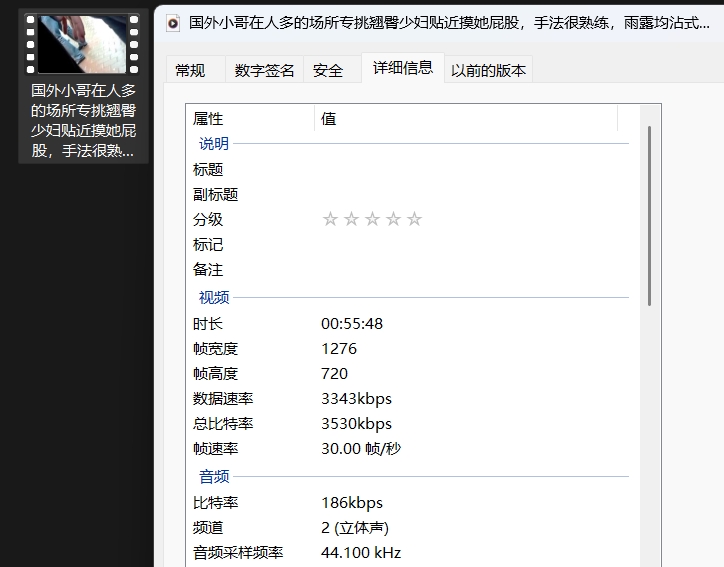This screenshot has height=567, width=724.
Task: Select the value 3343kbps
Action: pos(356,398)
